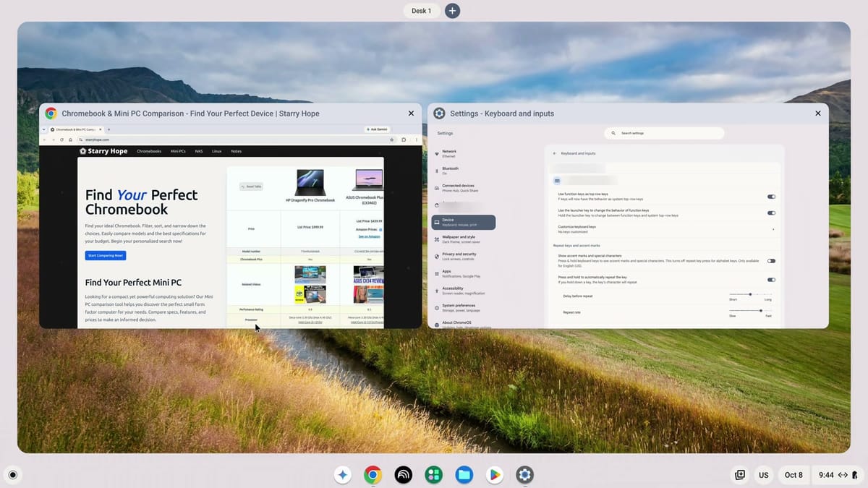This screenshot has height=488, width=868.
Task: Open the site info icon beside starryhope.com
Action: click(80, 140)
